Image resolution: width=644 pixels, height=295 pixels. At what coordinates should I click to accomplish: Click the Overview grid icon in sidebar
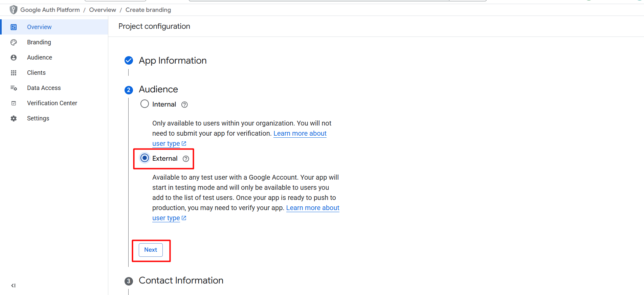coord(14,27)
